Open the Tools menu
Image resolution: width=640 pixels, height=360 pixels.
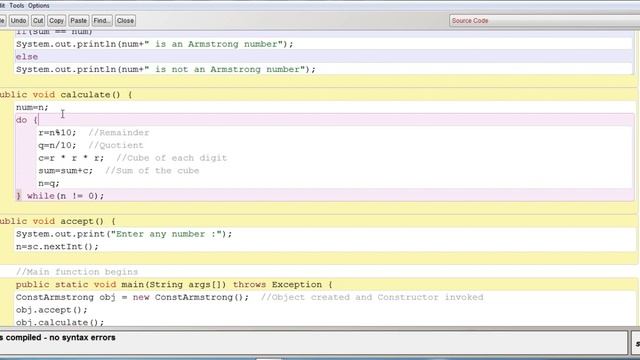[17, 6]
